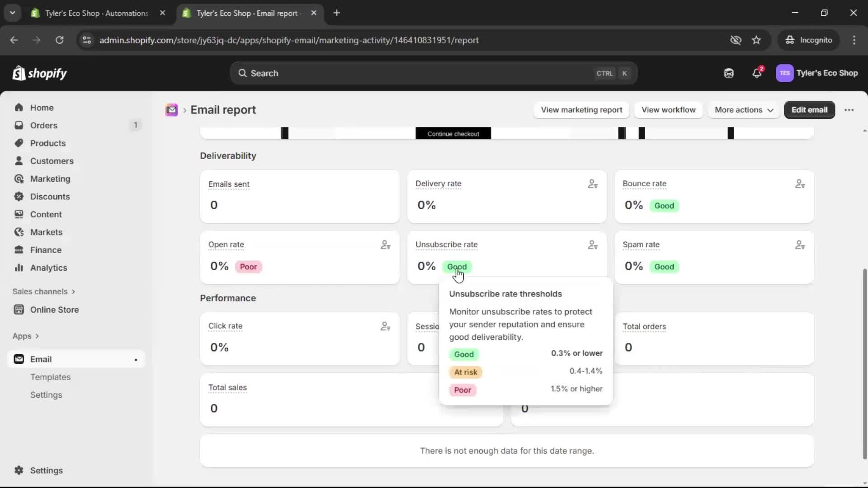Click the customer segment icon on Spam rate card
The width and height of the screenshot is (868, 488).
(799, 244)
